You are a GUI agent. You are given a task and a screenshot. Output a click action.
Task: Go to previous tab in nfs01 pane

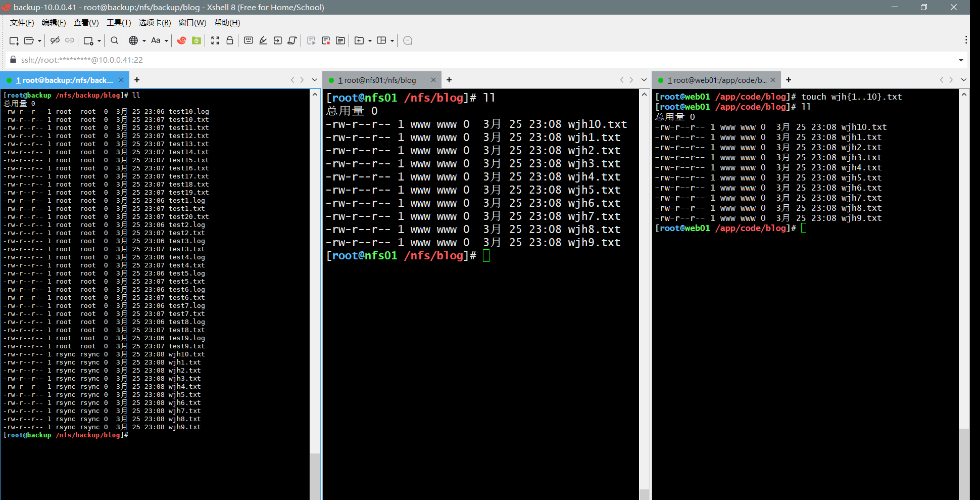pos(622,80)
